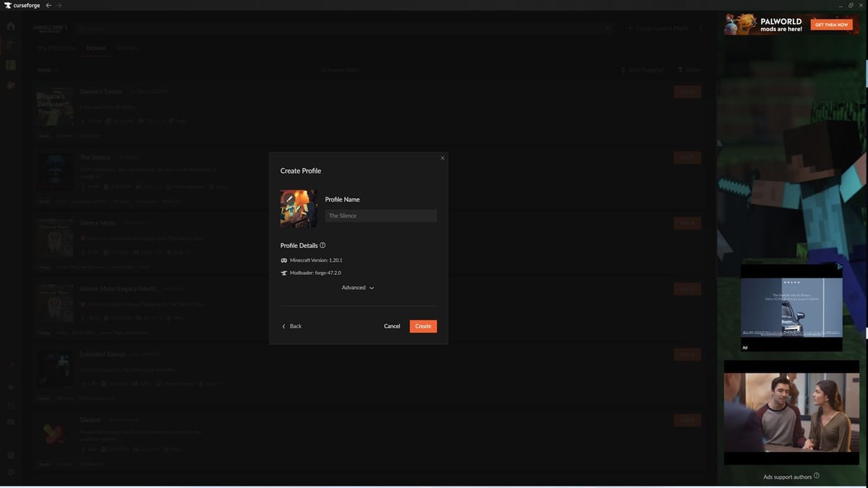This screenshot has height=488, width=868.
Task: Close the Create Profile dialog
Action: pyautogui.click(x=443, y=158)
